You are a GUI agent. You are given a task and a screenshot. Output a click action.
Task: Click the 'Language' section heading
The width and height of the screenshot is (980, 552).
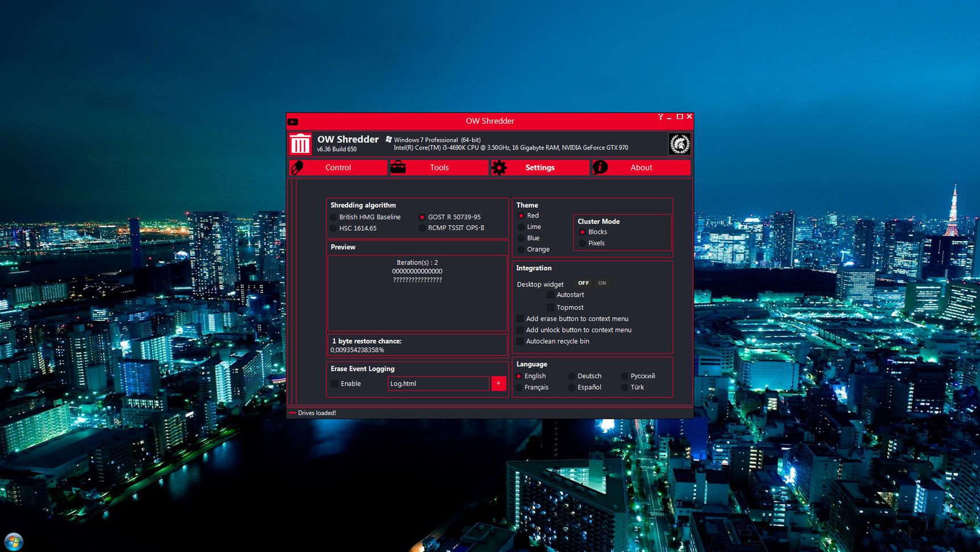(532, 364)
